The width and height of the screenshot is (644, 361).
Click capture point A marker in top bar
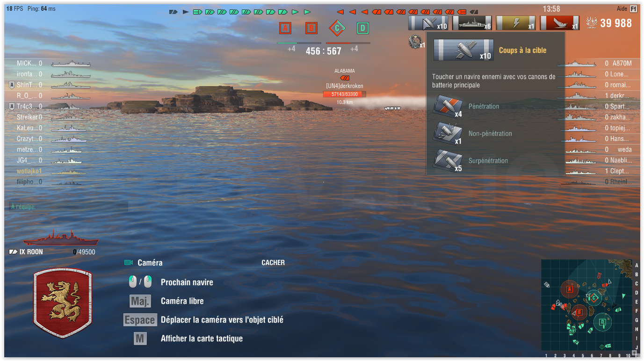(x=285, y=29)
